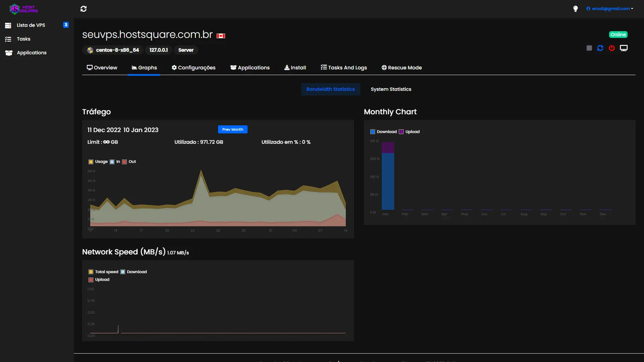Open the VNC console monitor icon
Image resolution: width=644 pixels, height=362 pixels.
pos(624,48)
